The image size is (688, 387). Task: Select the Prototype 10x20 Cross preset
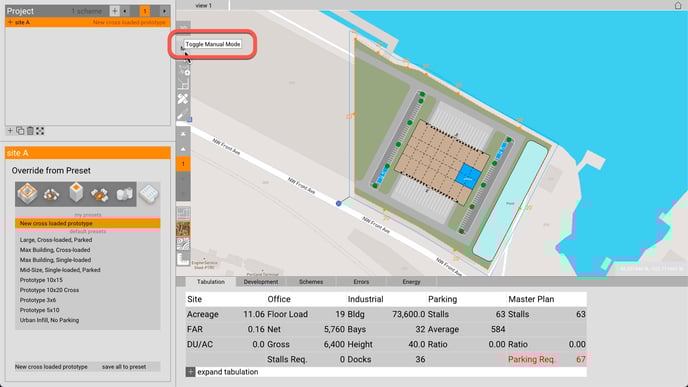coord(49,290)
